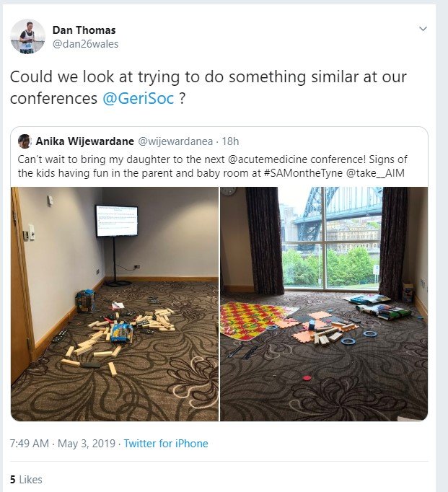This screenshot has height=492, width=448.
Task: Open the #SAMontheTyne hashtag
Action: (303, 173)
